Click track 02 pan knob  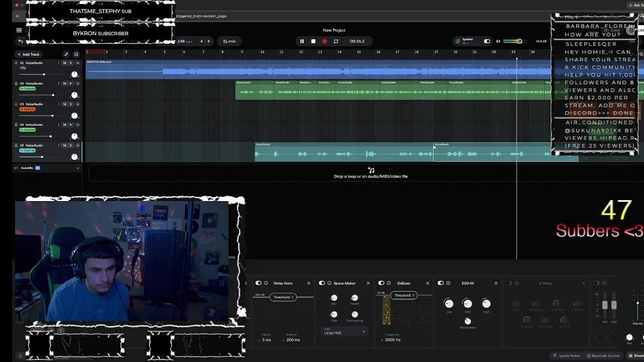[x=74, y=95]
